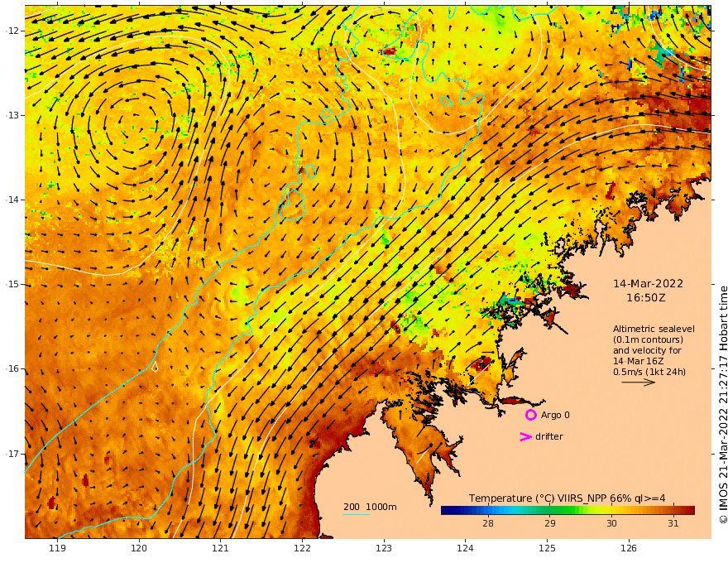Click the magenta drifter arrow symbol
The image size is (728, 563).
coord(525,436)
